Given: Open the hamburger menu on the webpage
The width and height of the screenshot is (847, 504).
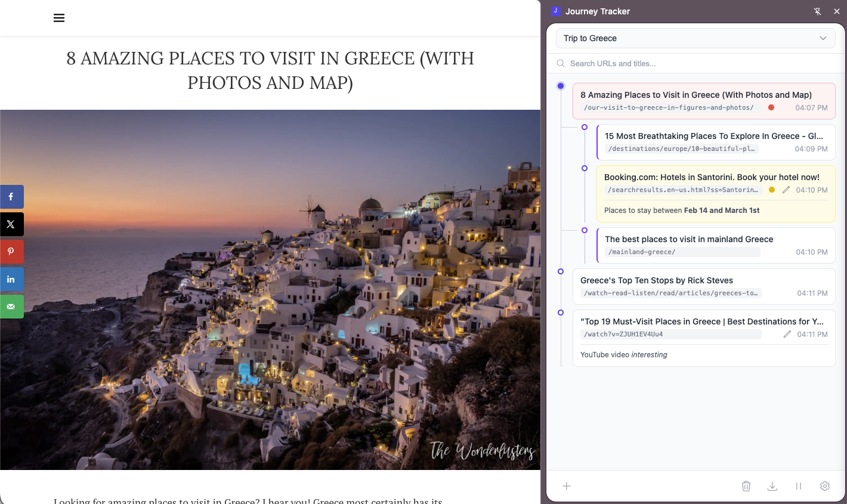Looking at the screenshot, I should point(59,18).
